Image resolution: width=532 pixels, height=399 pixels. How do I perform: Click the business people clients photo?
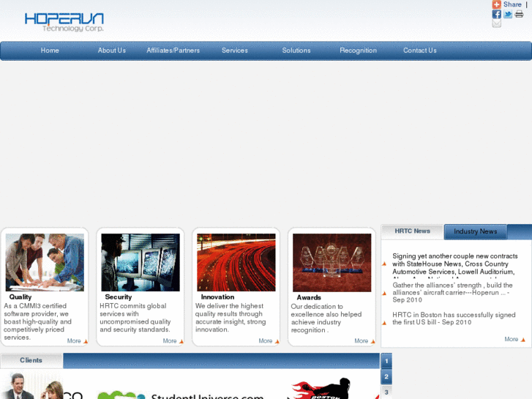coord(31,385)
